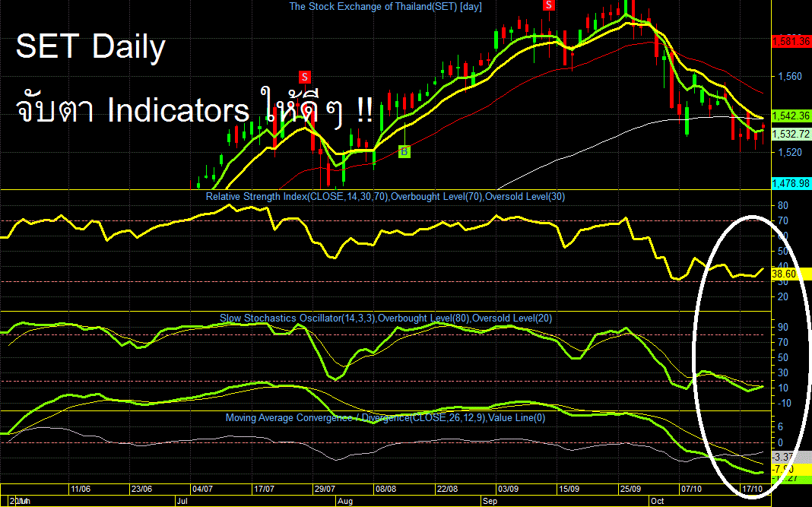Click the MACD axis value 6
The width and height of the screenshot is (812, 507).
click(780, 427)
